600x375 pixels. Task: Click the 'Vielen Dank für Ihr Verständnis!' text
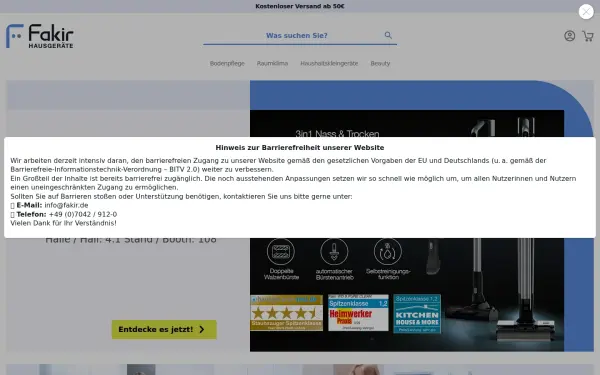[64, 223]
